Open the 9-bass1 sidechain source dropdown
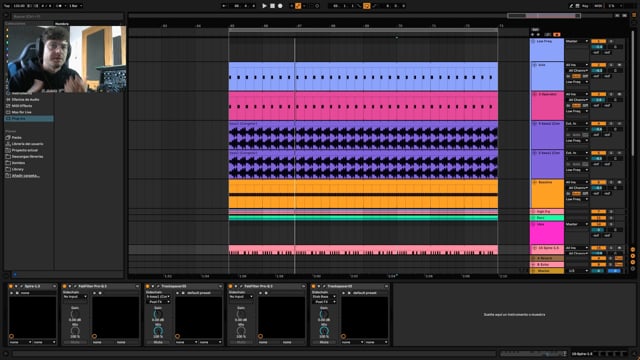Screen dimensions: 640x360 pos(158,297)
